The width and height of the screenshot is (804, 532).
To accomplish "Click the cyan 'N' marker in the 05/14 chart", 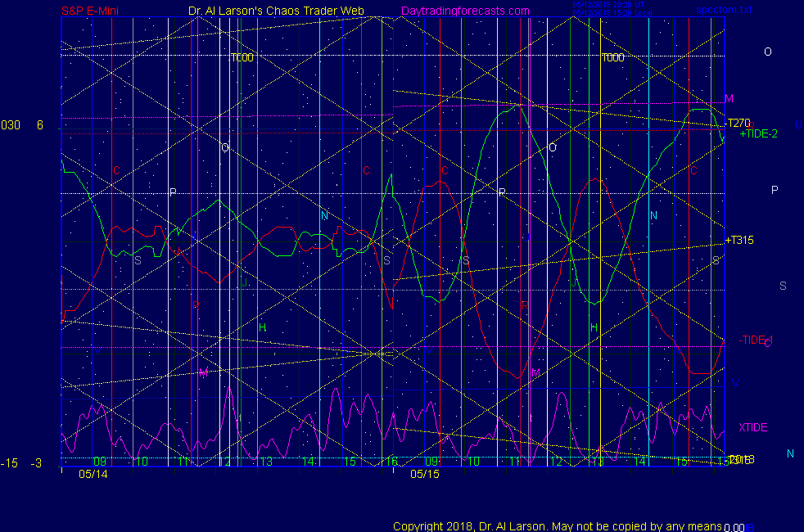I will coord(324,215).
